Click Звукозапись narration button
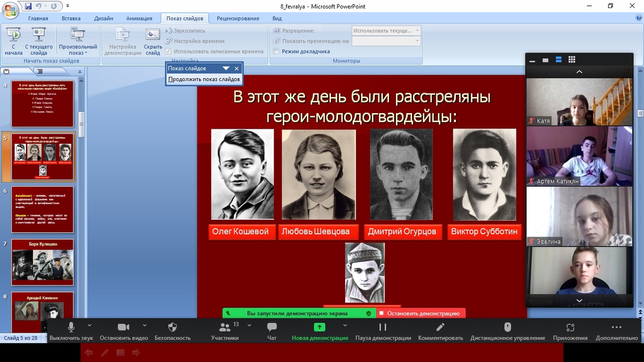Screen dimensions: 644x362 pos(186,31)
